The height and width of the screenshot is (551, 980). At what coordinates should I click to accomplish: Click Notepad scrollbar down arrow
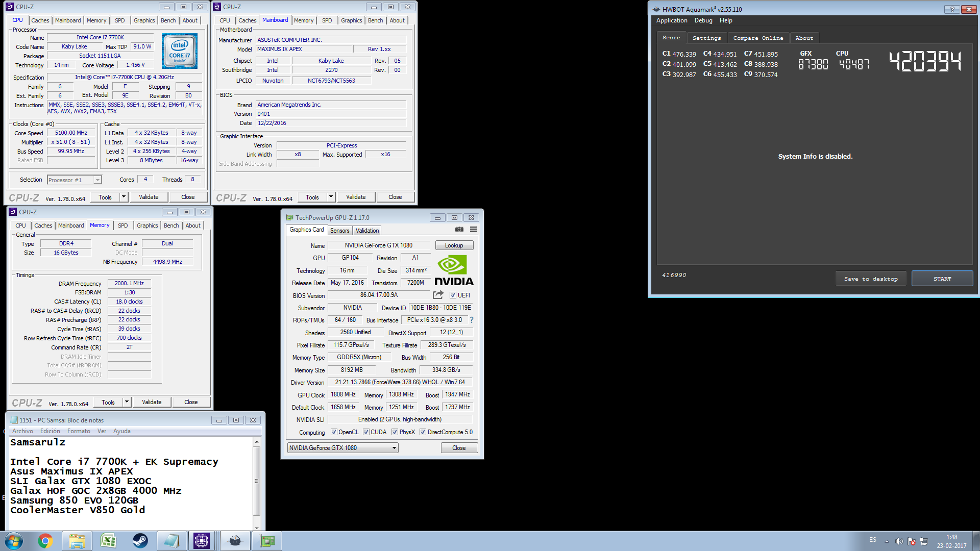256,528
